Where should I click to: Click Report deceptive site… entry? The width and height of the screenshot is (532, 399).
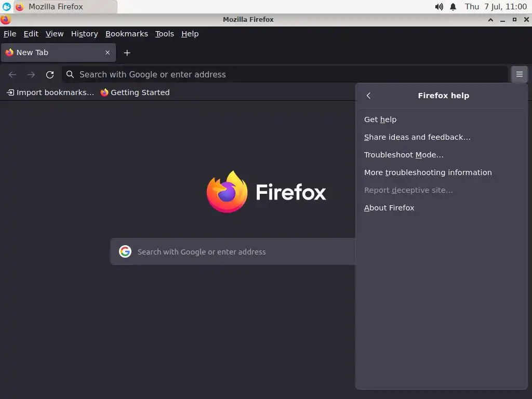tap(442, 190)
